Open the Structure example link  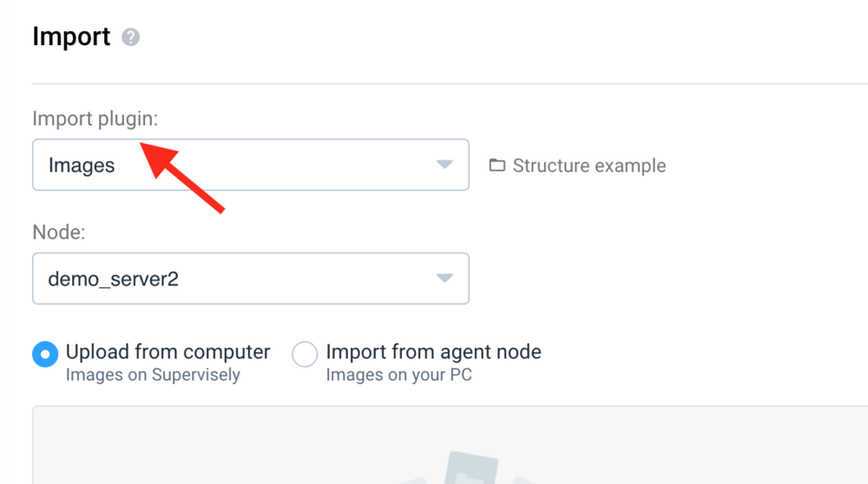[589, 166]
